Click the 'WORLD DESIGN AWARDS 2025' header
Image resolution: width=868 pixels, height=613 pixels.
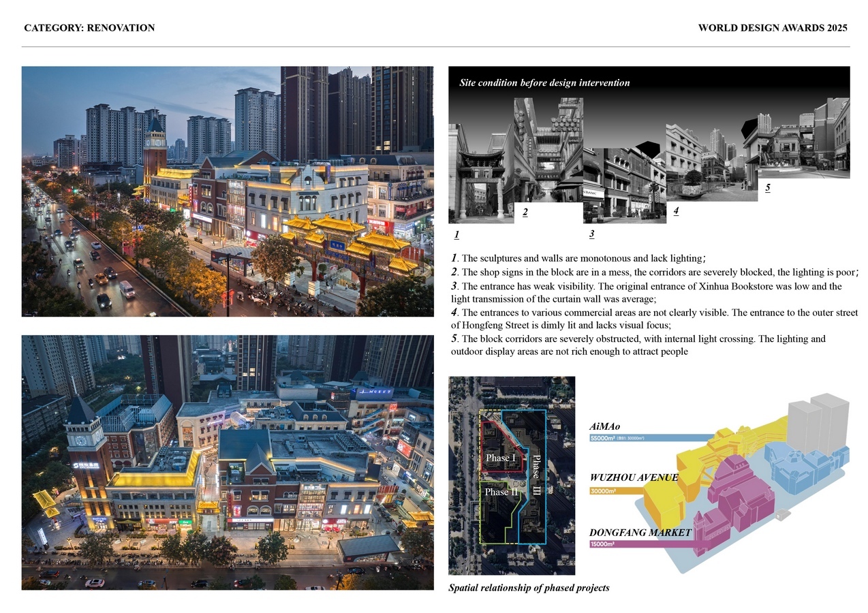[x=773, y=28]
